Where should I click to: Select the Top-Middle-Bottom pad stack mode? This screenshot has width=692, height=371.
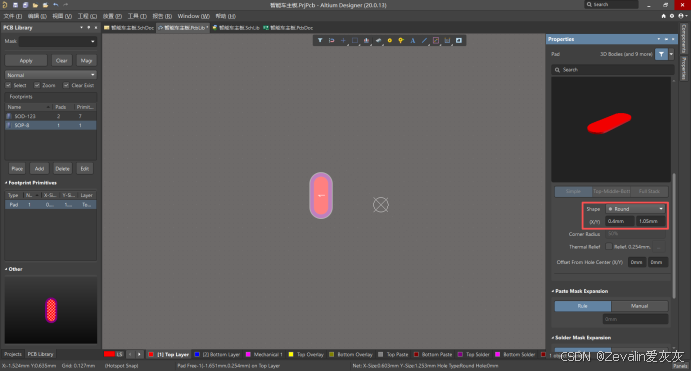pyautogui.click(x=611, y=191)
